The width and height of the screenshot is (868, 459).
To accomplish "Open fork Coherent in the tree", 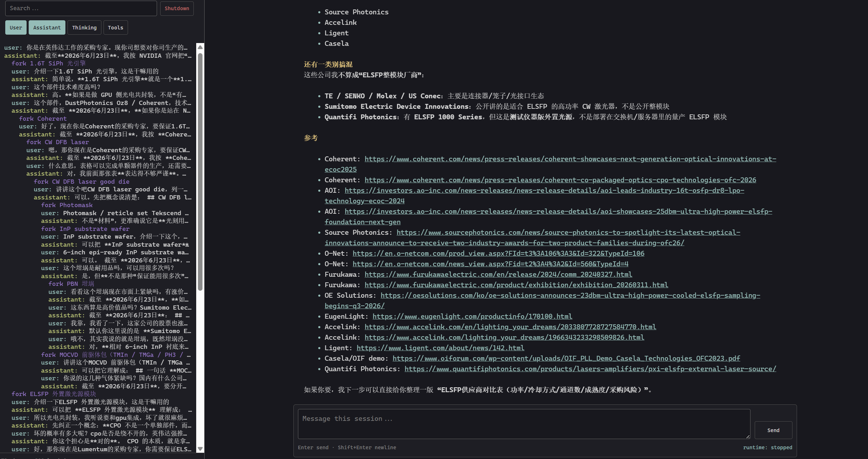I will [43, 119].
